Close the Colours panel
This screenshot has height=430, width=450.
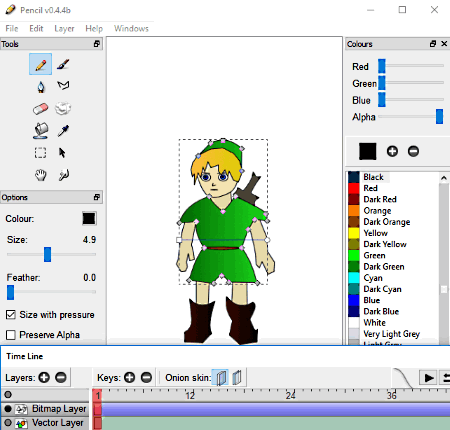(x=444, y=44)
